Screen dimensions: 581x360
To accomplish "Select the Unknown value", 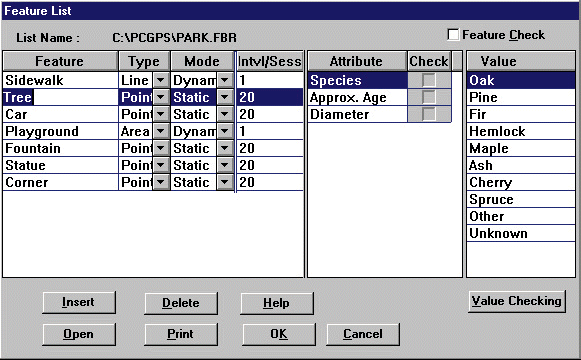I will coord(521,233).
